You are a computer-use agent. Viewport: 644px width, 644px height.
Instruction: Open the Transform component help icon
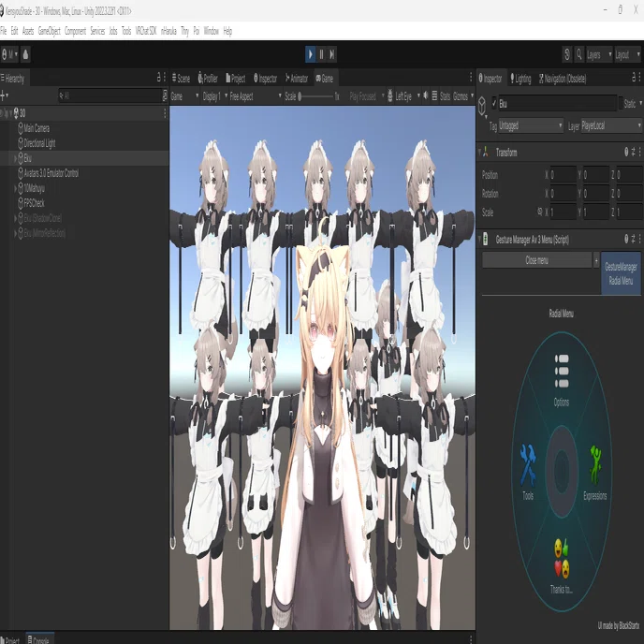pos(626,153)
